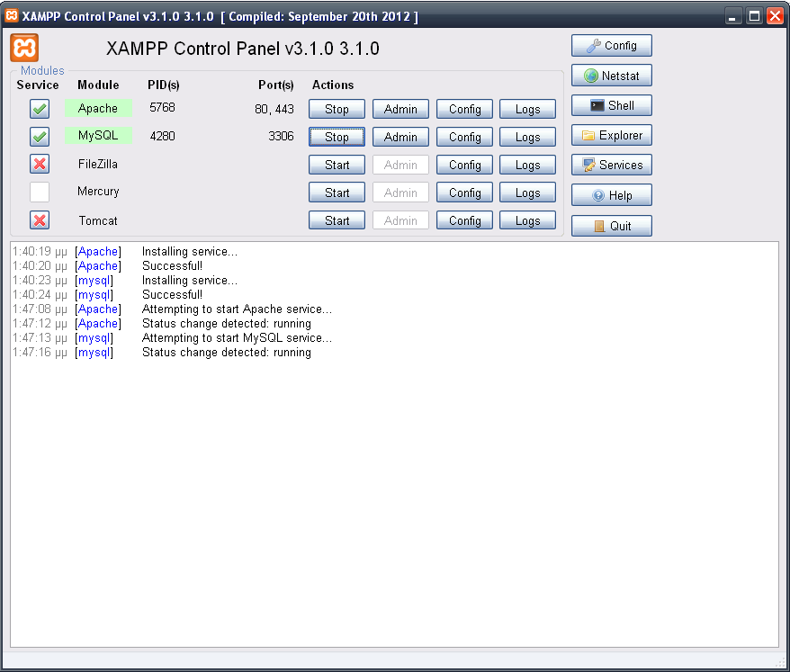The image size is (790, 672).
Task: Open Apache Config menu
Action: click(464, 109)
